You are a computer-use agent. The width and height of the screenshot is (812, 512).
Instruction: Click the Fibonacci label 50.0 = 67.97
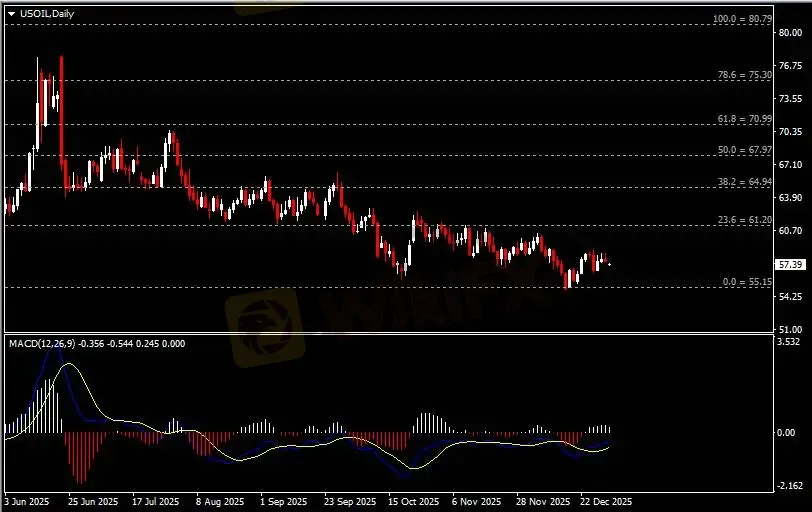click(x=745, y=150)
